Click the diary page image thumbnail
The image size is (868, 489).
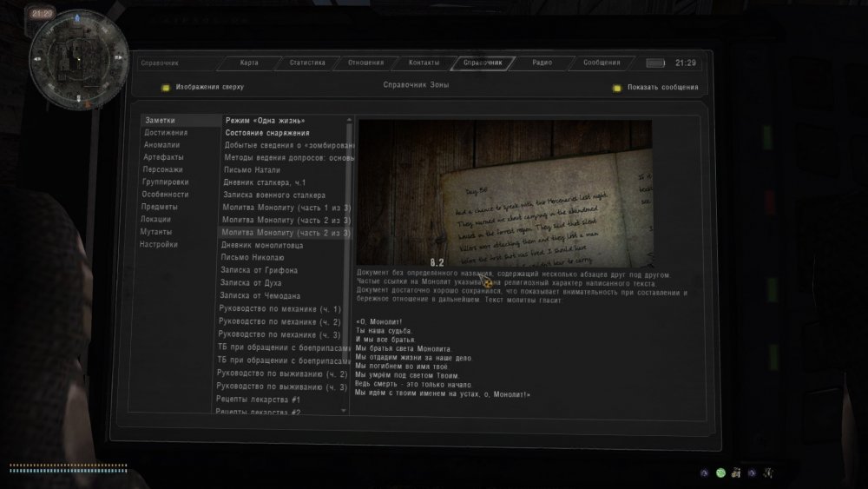(x=504, y=193)
